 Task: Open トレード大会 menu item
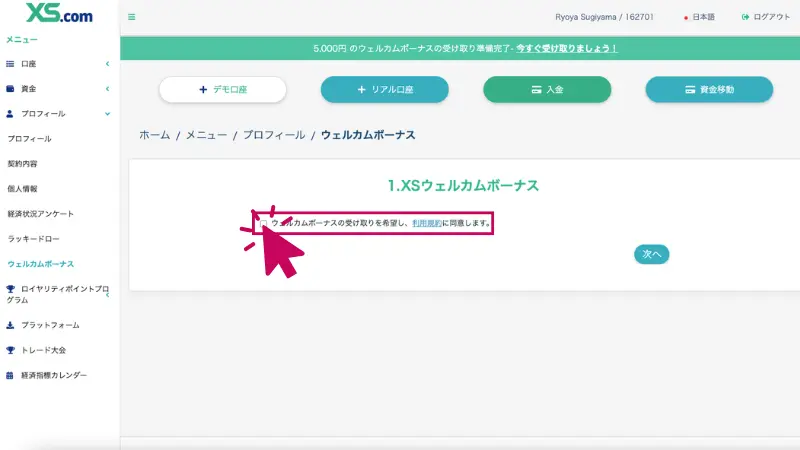(x=43, y=350)
